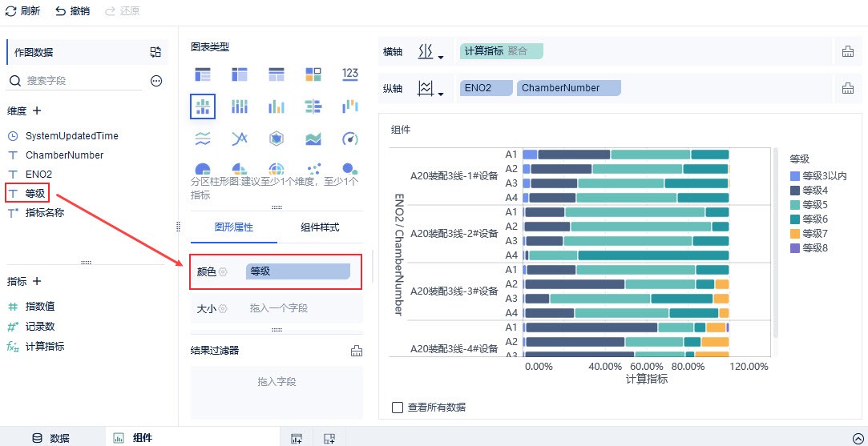The image size is (868, 446).
Task: Open the 数据 tab at the bottom
Action: (51, 438)
